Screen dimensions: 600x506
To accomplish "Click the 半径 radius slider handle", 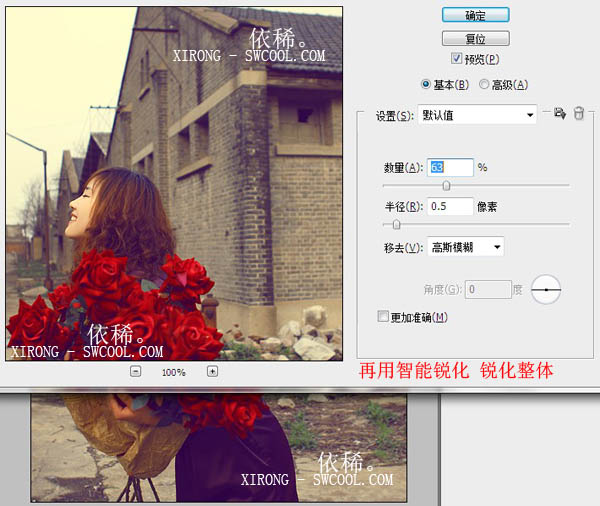I will coord(396,224).
